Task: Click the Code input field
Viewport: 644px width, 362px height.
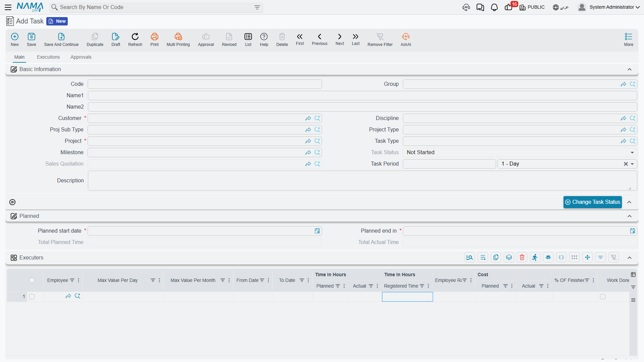Action: click(205, 84)
